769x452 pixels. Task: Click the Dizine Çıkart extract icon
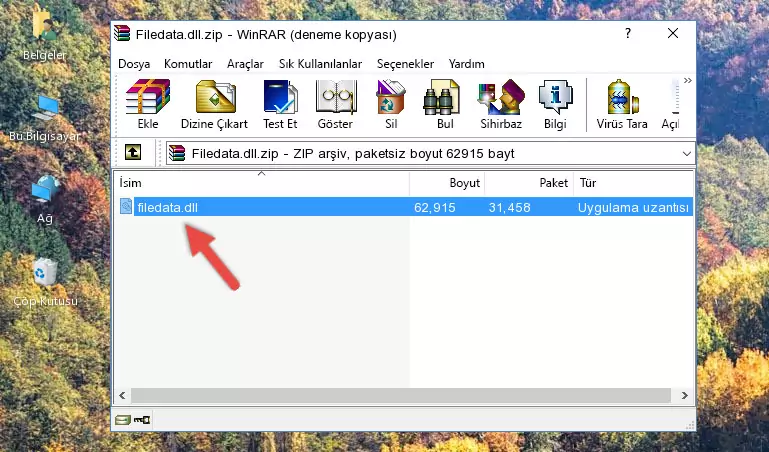[214, 104]
